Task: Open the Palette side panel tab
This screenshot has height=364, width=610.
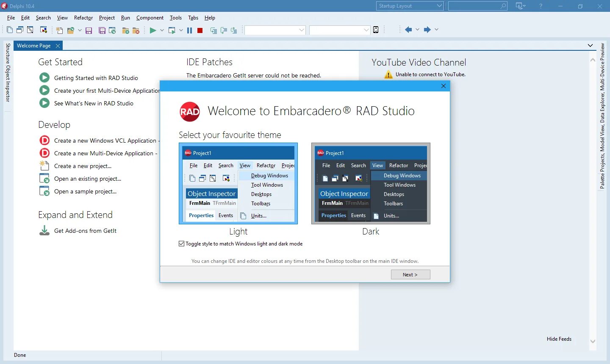Action: (x=602, y=182)
